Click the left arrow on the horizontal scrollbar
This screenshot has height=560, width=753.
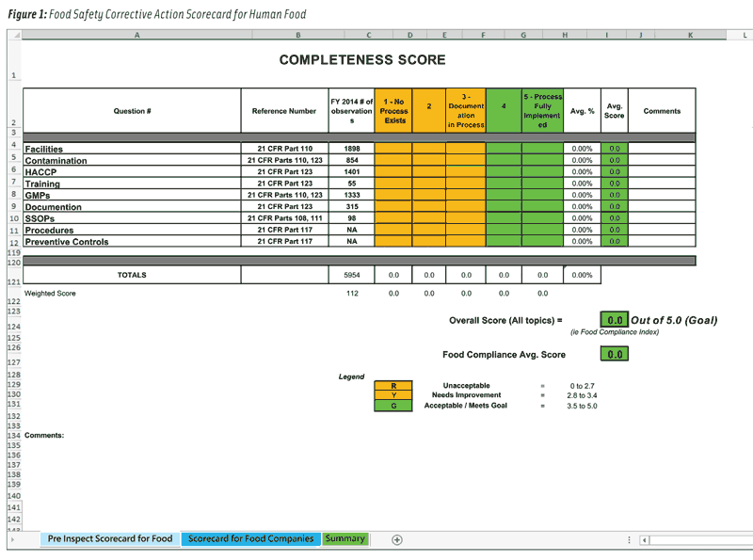click(644, 539)
